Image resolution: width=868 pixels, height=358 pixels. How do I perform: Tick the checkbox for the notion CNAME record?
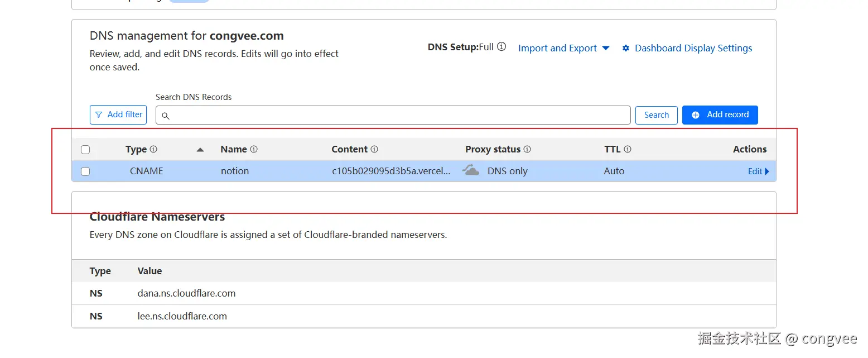(85, 171)
